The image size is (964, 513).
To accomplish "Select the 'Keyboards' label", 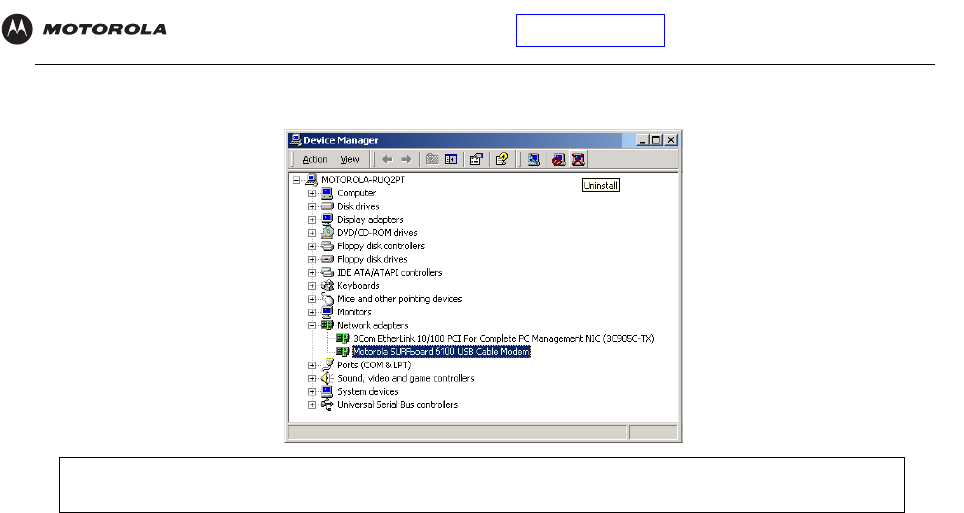I will (358, 285).
